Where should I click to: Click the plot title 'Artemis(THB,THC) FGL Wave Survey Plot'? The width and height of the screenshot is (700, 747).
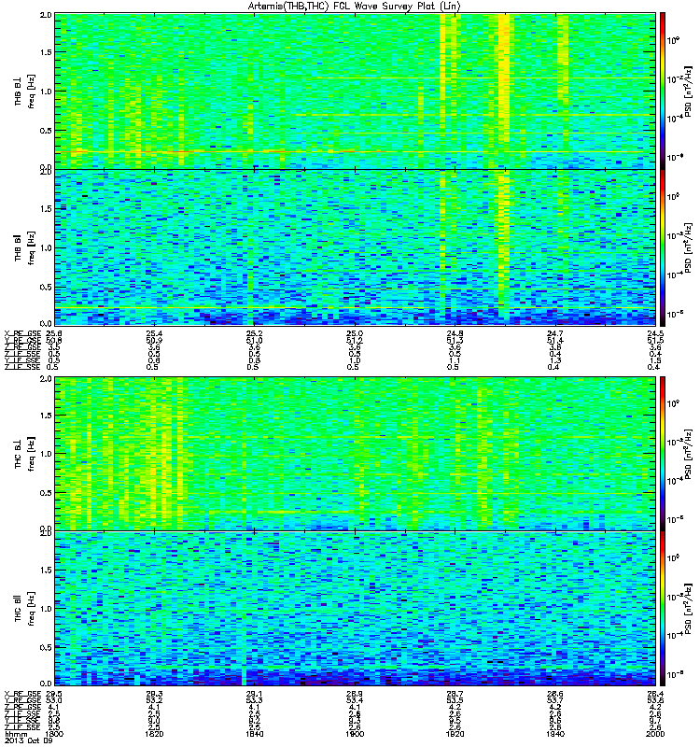pyautogui.click(x=354, y=7)
